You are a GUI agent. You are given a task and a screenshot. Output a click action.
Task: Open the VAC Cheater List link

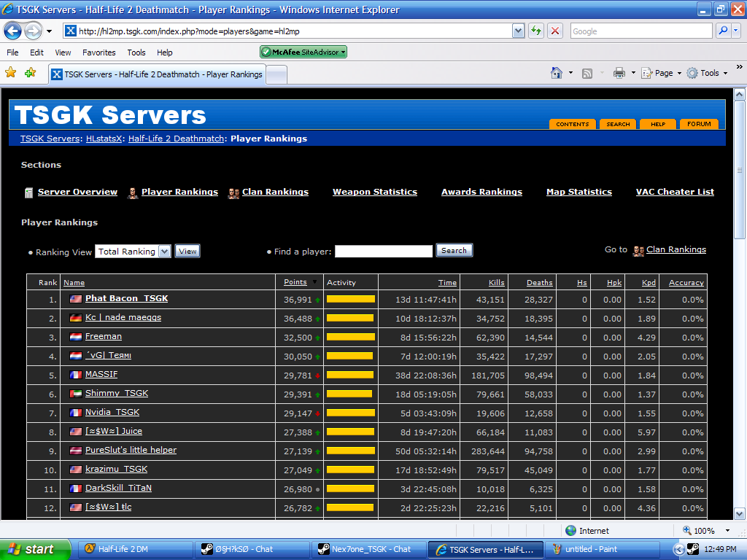pos(675,192)
